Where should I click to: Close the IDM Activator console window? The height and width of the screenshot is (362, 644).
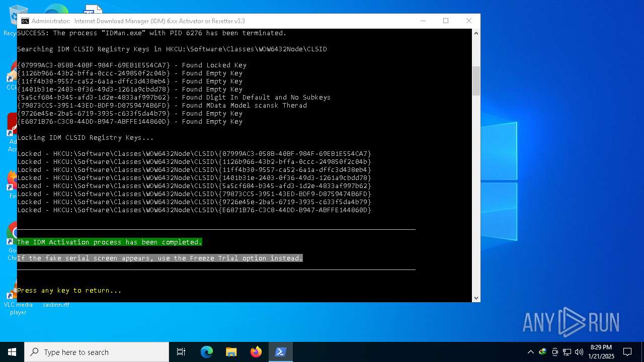(468, 21)
